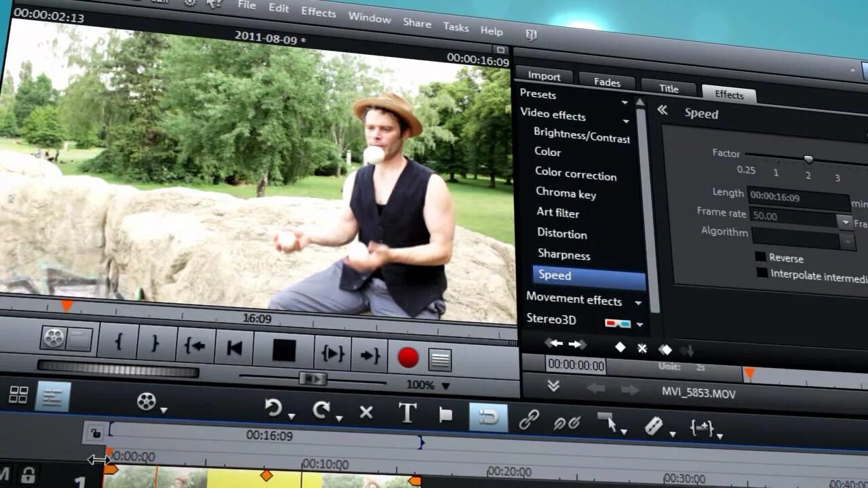
Task: Switch to the Fades tab
Action: [x=607, y=81]
